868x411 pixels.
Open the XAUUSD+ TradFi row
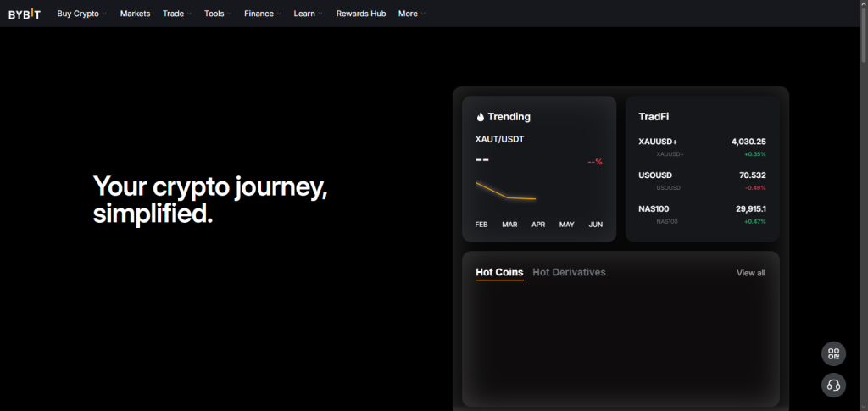[x=702, y=147]
